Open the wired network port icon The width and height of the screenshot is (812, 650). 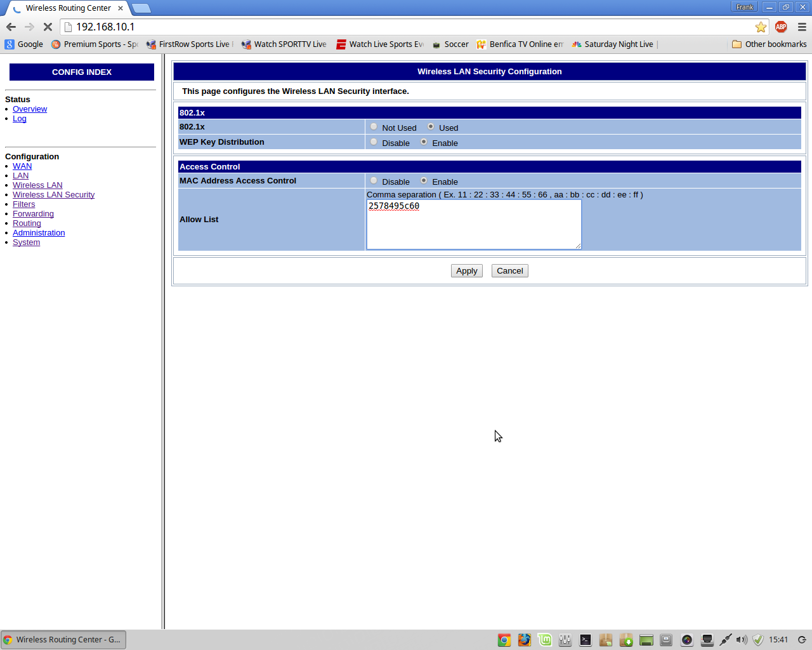point(707,640)
